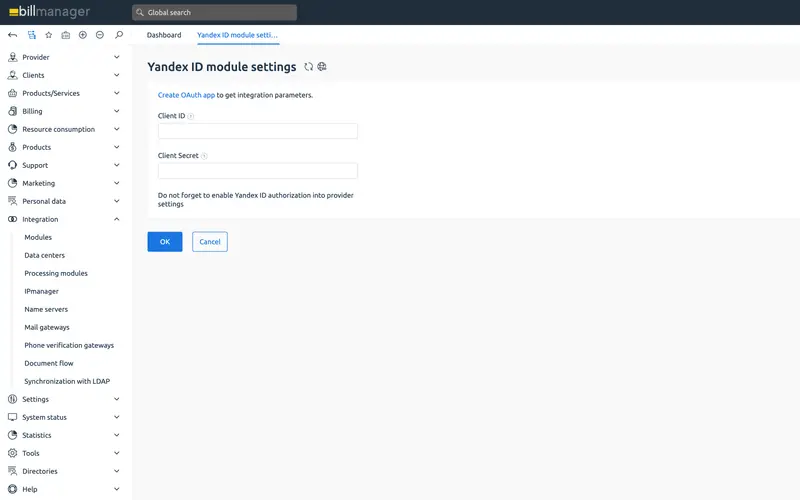Viewport: 800px width, 500px height.
Task: Select the Yandex ID module settings tab
Action: tap(237, 35)
